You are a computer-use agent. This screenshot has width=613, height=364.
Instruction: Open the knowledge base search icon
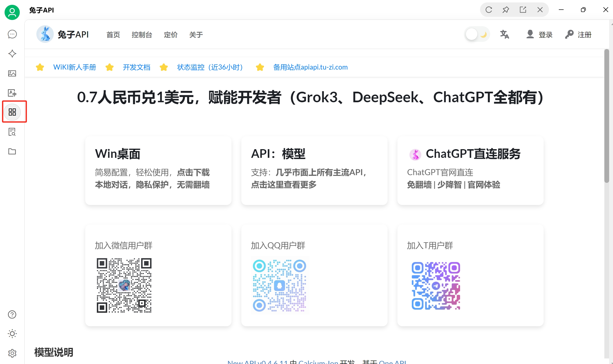(x=12, y=132)
